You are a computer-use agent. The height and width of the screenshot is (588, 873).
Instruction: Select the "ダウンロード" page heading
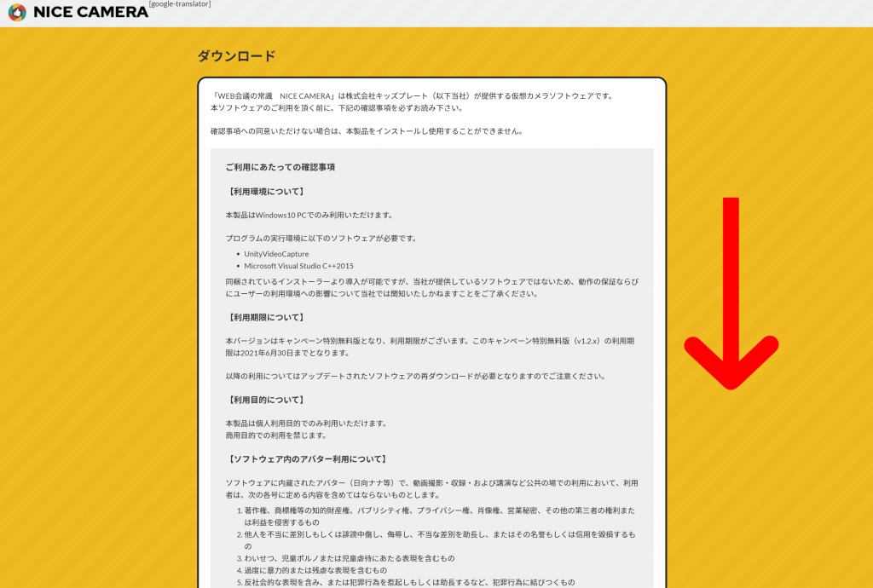(237, 55)
